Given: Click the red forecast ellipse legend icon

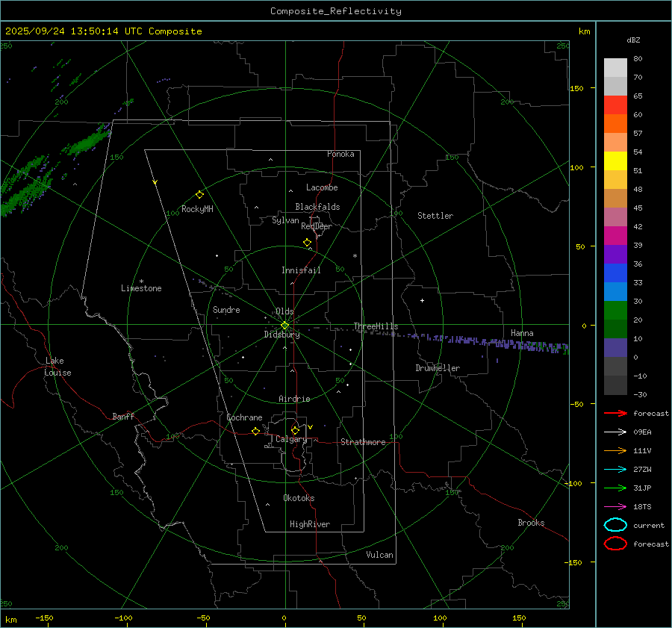Looking at the screenshot, I should pos(615,544).
